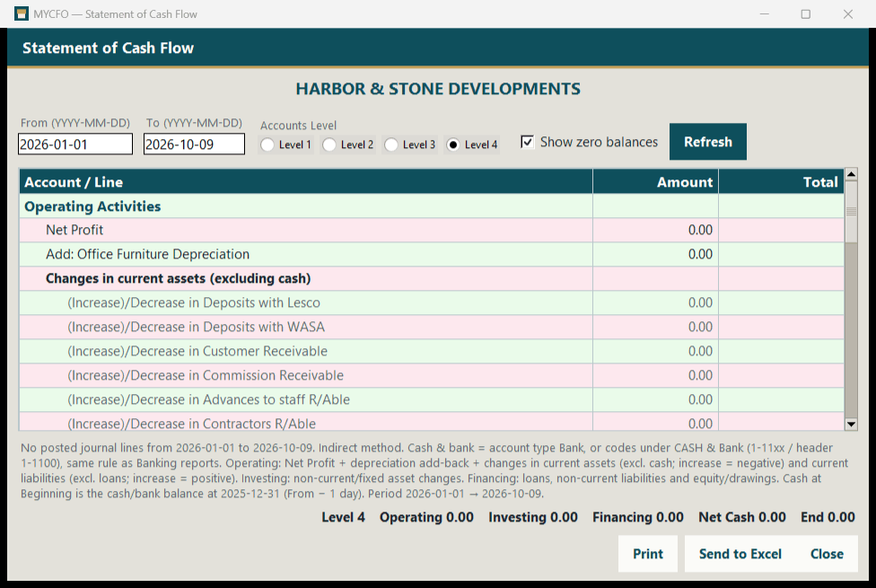Select the Customer Receivable row

click(x=432, y=351)
